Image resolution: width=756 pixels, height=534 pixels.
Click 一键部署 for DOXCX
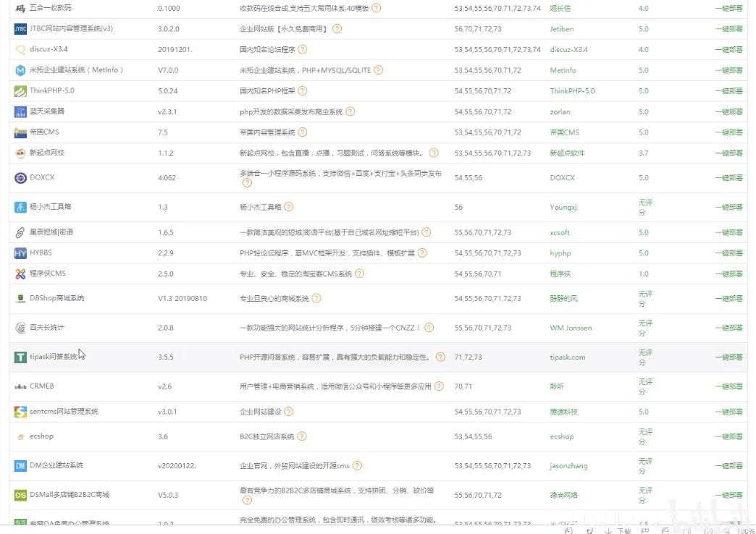point(728,178)
